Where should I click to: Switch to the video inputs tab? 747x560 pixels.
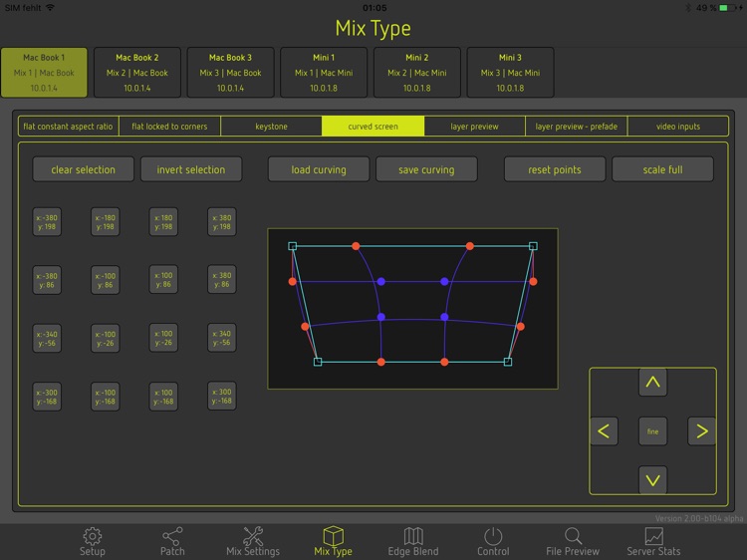(x=678, y=127)
